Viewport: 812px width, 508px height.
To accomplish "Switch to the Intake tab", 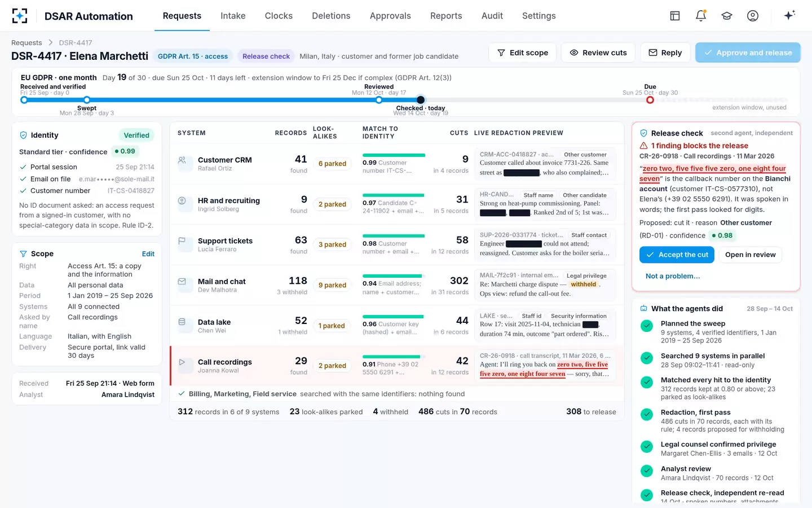I will (233, 16).
